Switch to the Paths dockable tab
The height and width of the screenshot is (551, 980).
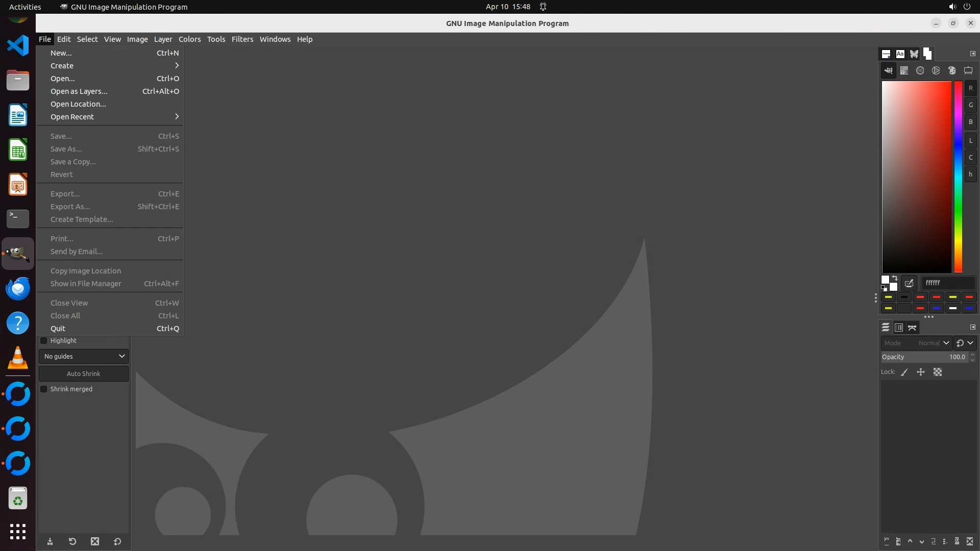912,328
